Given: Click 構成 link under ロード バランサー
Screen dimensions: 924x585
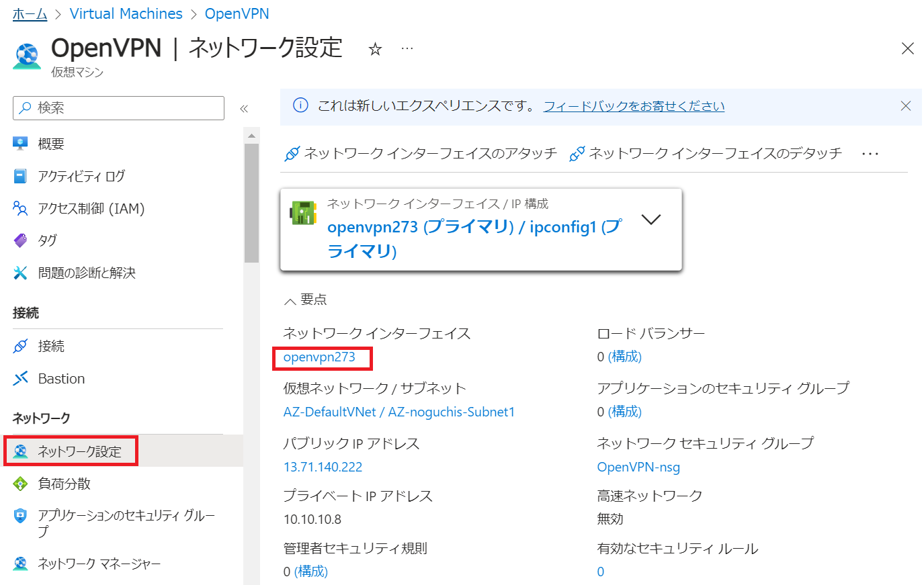Looking at the screenshot, I should [x=625, y=357].
